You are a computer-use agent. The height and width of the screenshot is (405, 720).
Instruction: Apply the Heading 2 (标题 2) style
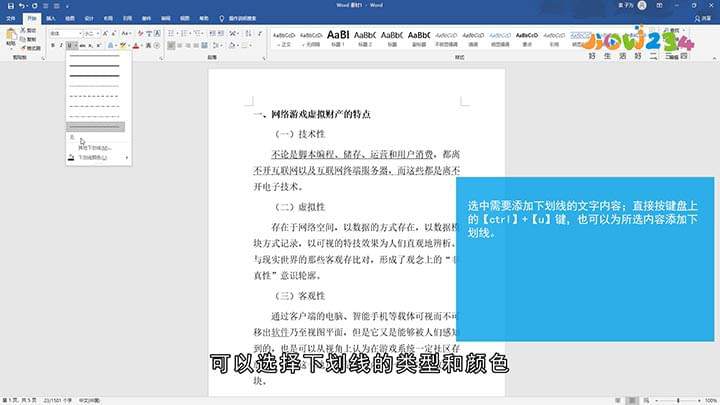[365, 39]
